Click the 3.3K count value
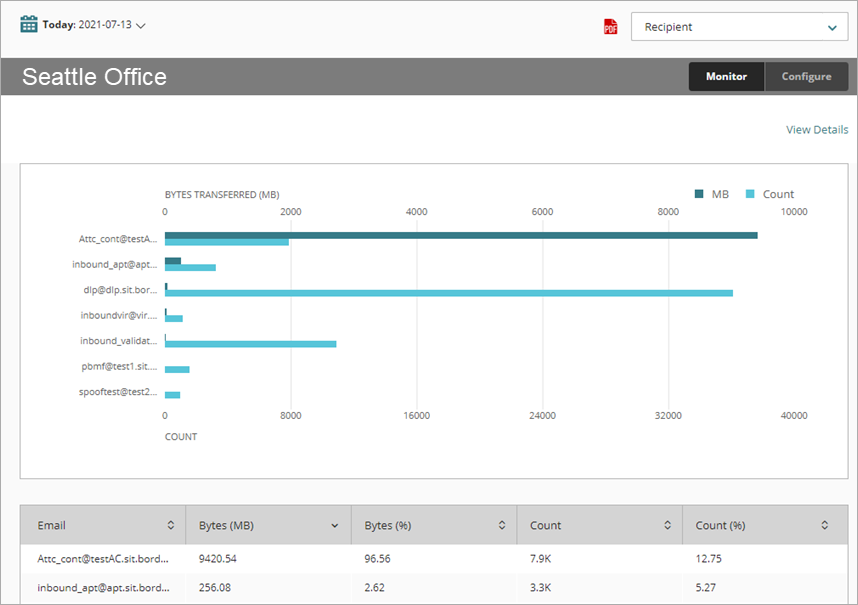 tap(540, 587)
